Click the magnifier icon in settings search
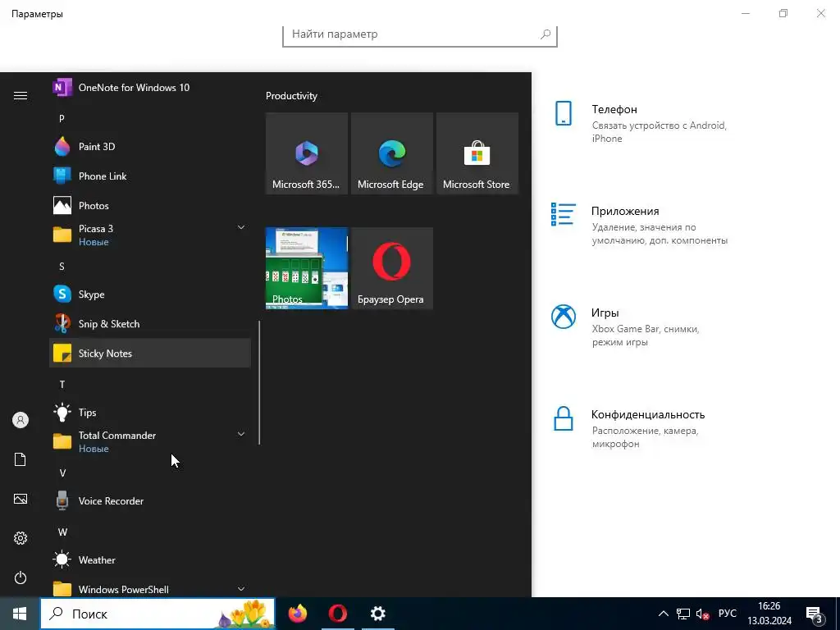The image size is (840, 630). [x=546, y=34]
